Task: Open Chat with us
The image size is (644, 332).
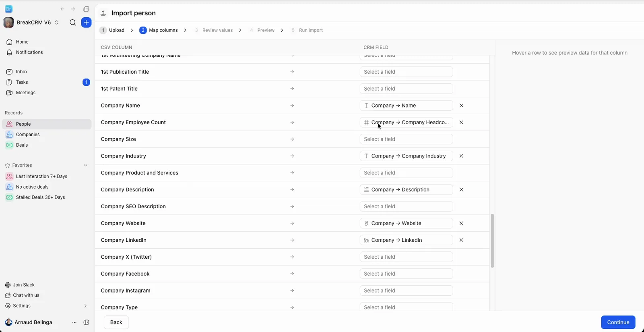Action: click(26, 295)
